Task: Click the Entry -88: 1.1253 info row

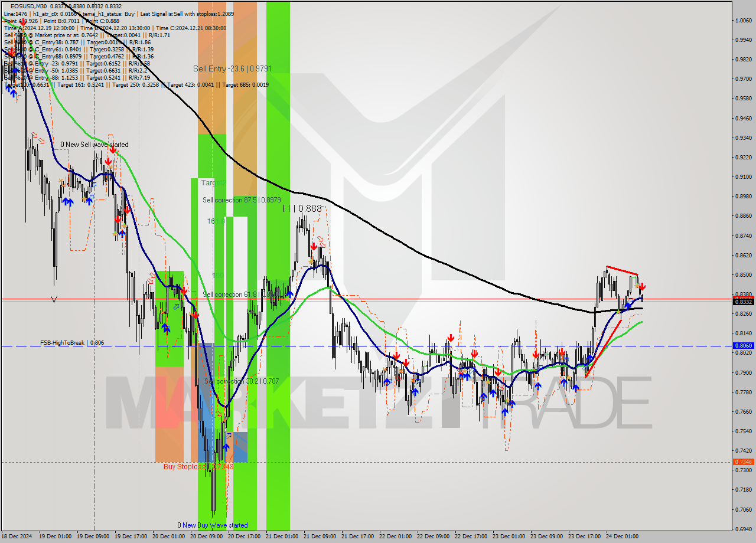Action: (77, 77)
